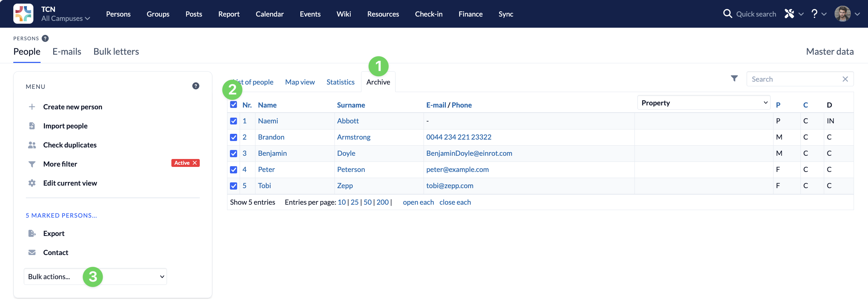Screen dimensions: 868x300
Task: Expand the Property column dropdown
Action: 704,103
